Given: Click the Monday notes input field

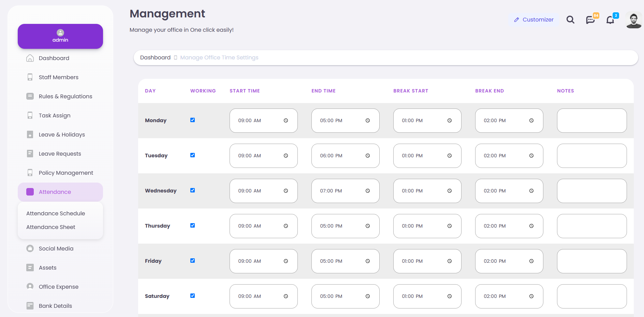Looking at the screenshot, I should click(592, 120).
